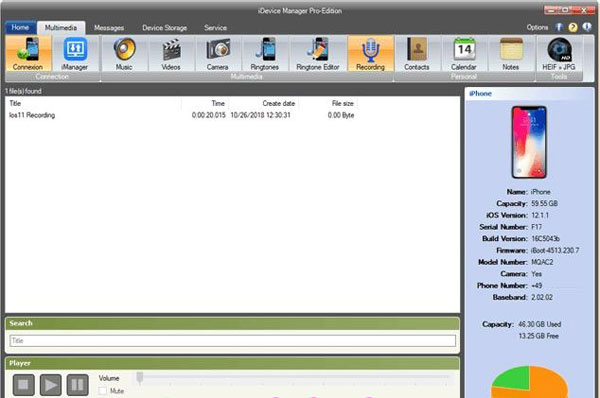The image size is (600, 398).
Task: Click the Volume slider handle
Action: (x=140, y=377)
